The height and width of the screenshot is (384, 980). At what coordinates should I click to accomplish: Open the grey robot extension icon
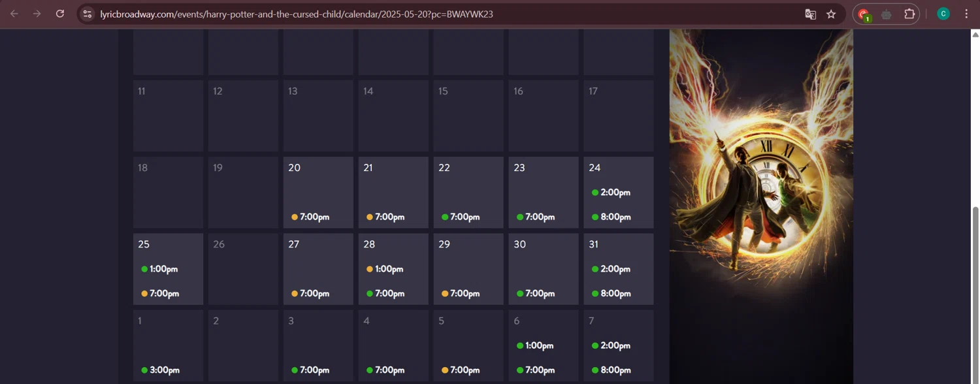(x=887, y=14)
